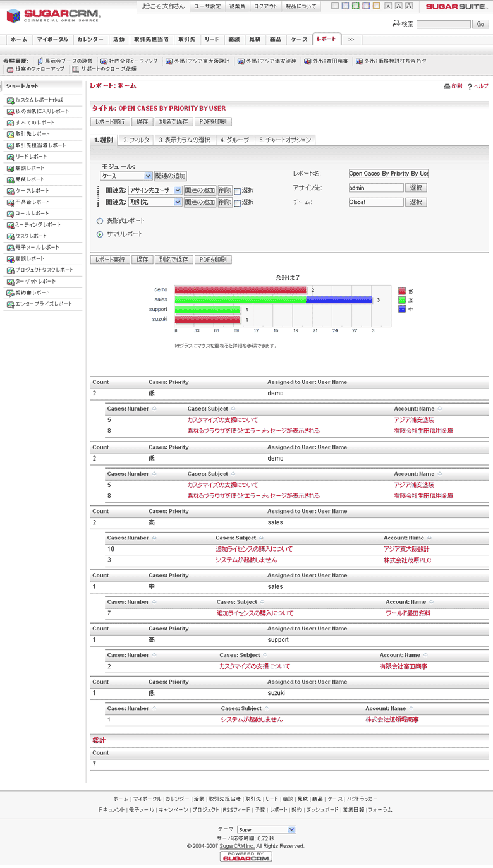Click the 見積レポート sidebar icon
Image resolution: width=493 pixels, height=868 pixels.
click(11, 179)
